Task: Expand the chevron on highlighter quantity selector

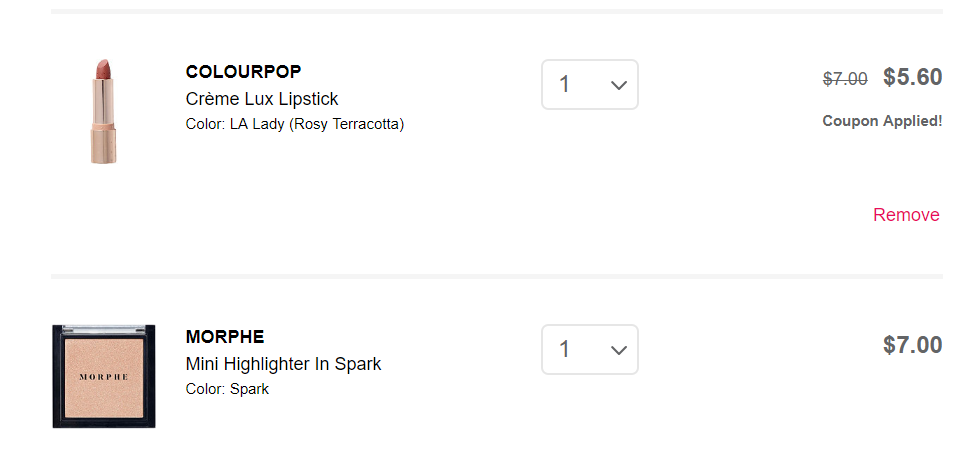Action: [618, 350]
